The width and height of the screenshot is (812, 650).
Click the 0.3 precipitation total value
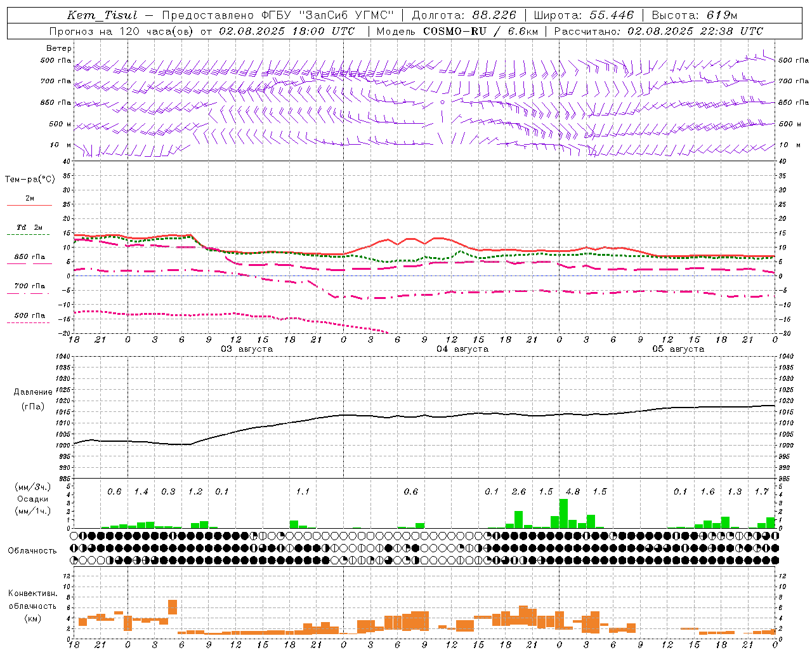click(x=168, y=492)
